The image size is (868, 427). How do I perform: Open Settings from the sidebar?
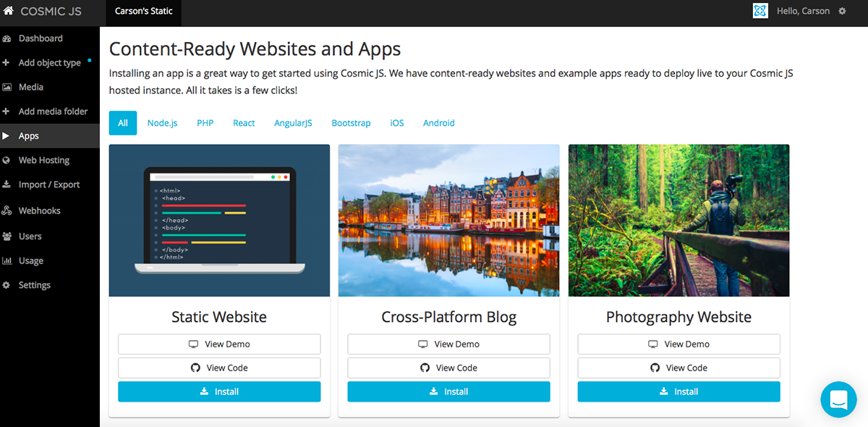pos(35,284)
